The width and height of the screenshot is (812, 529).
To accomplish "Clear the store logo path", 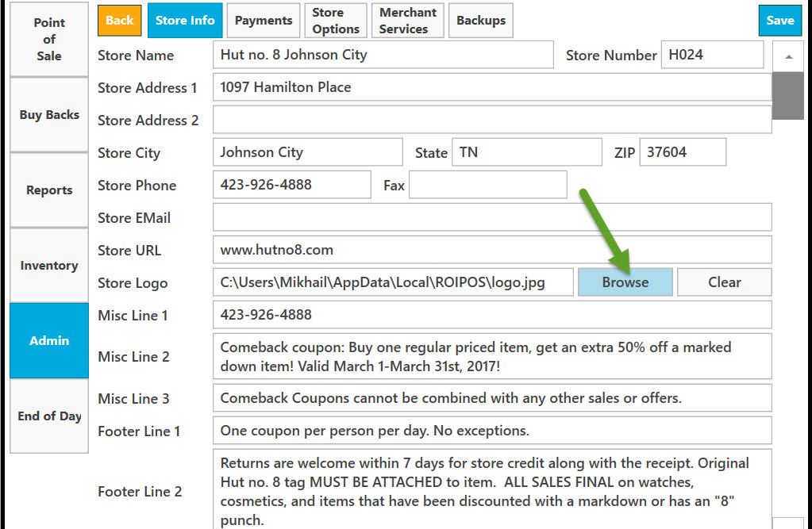I will 725,282.
